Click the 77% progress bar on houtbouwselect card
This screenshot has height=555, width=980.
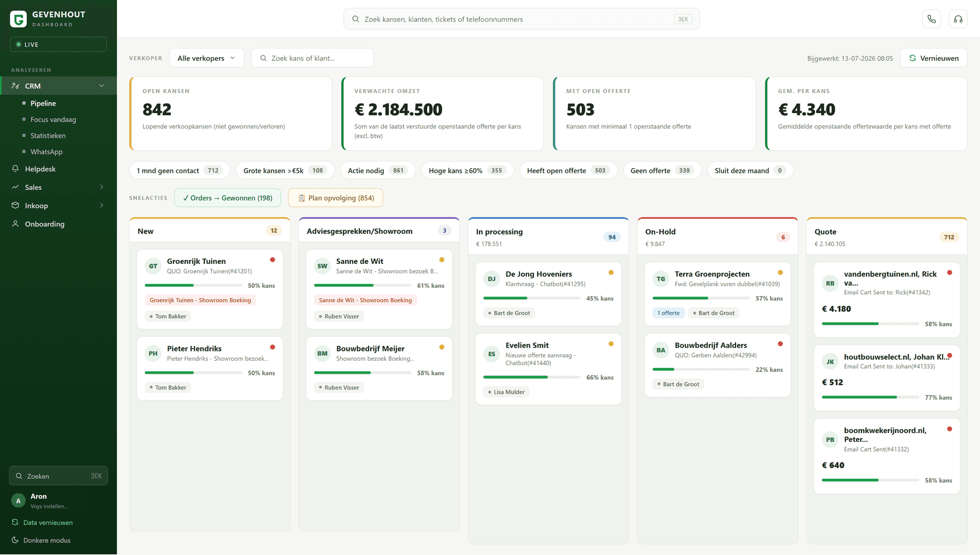click(x=871, y=398)
